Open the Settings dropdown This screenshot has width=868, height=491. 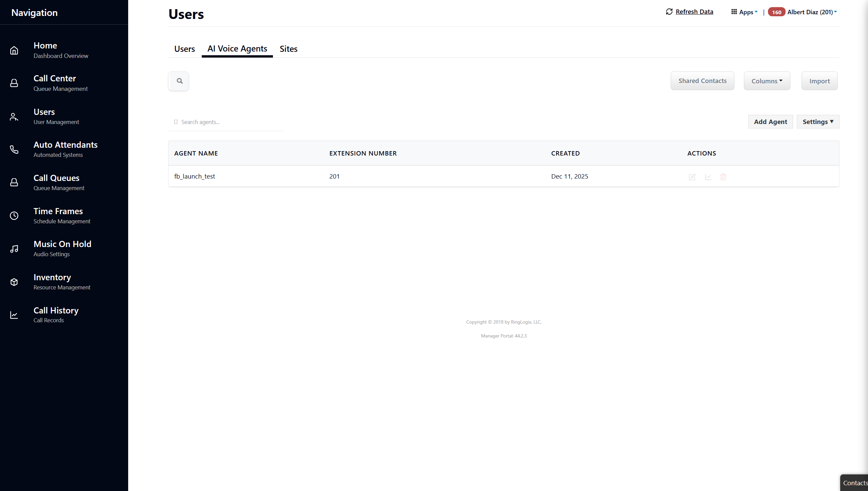(817, 122)
